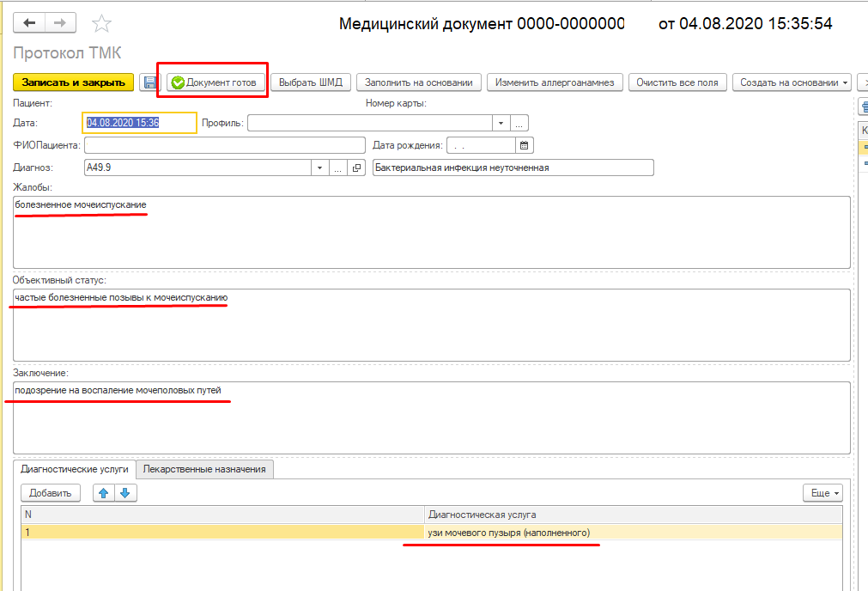Click ellipsis button next to Профиль field
868x591 pixels.
519,123
